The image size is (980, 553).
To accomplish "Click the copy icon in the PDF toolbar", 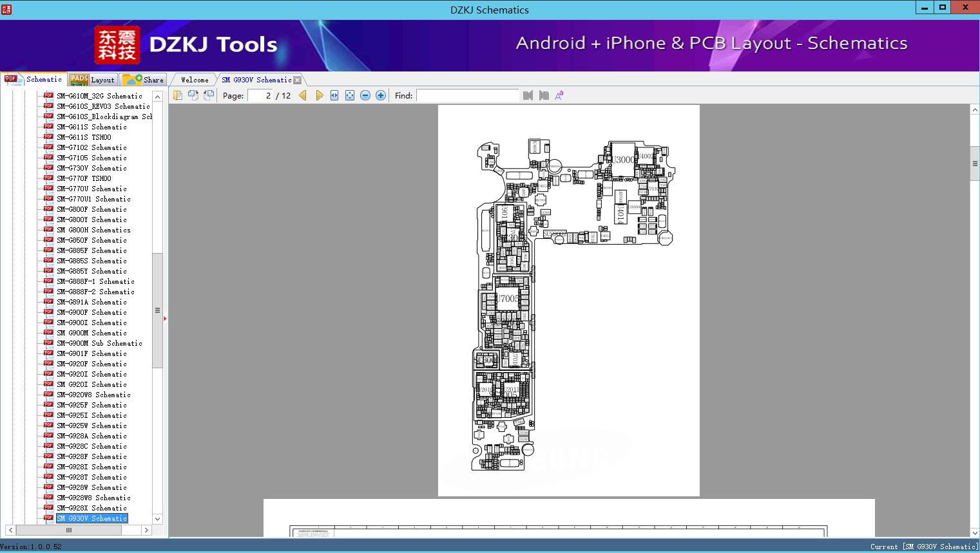I will (177, 95).
